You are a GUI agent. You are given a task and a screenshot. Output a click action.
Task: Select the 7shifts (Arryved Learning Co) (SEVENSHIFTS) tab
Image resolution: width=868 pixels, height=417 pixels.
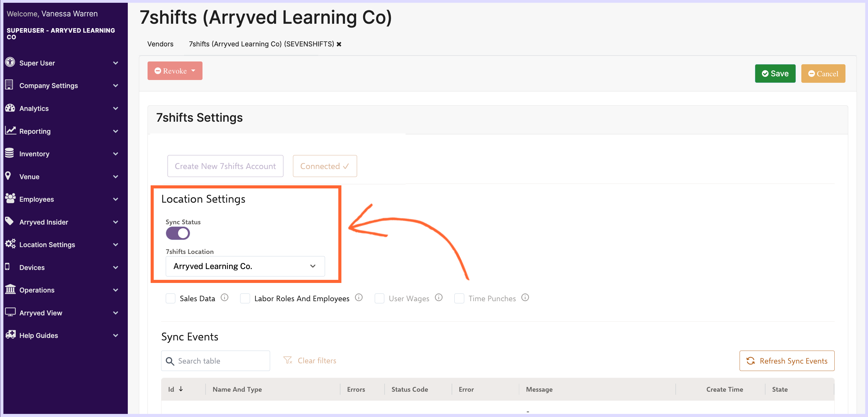tap(261, 44)
